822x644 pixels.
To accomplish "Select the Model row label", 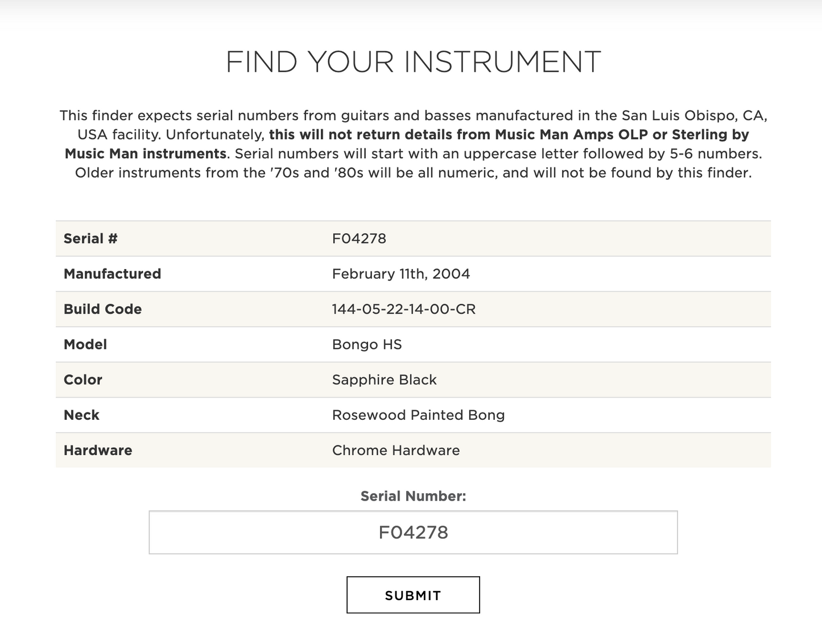I will [85, 345].
